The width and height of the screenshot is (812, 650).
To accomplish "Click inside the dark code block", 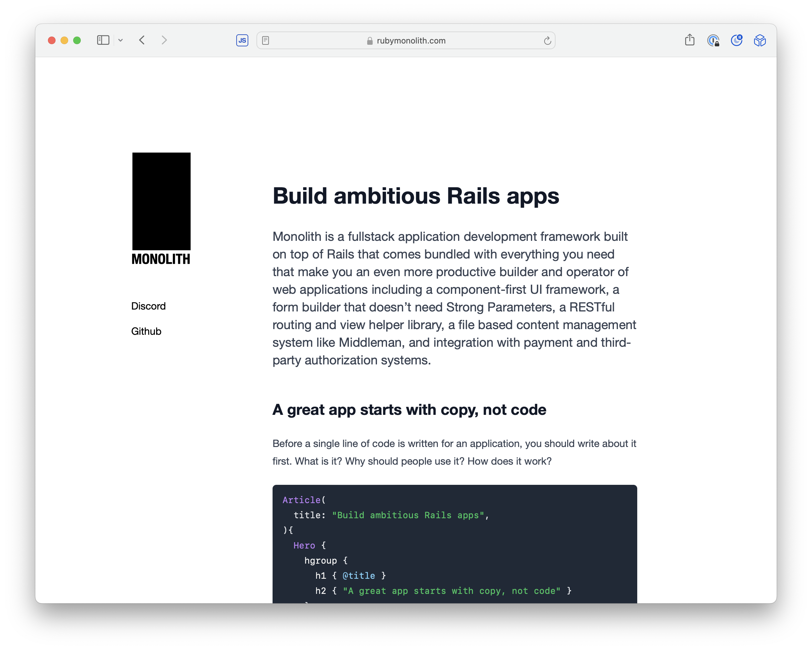I will pyautogui.click(x=527, y=546).
